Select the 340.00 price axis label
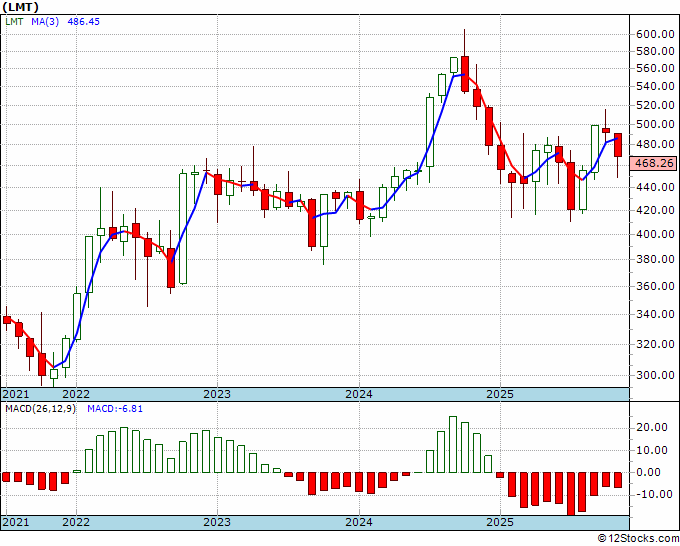Viewport: 680px width, 546px height. click(x=655, y=314)
